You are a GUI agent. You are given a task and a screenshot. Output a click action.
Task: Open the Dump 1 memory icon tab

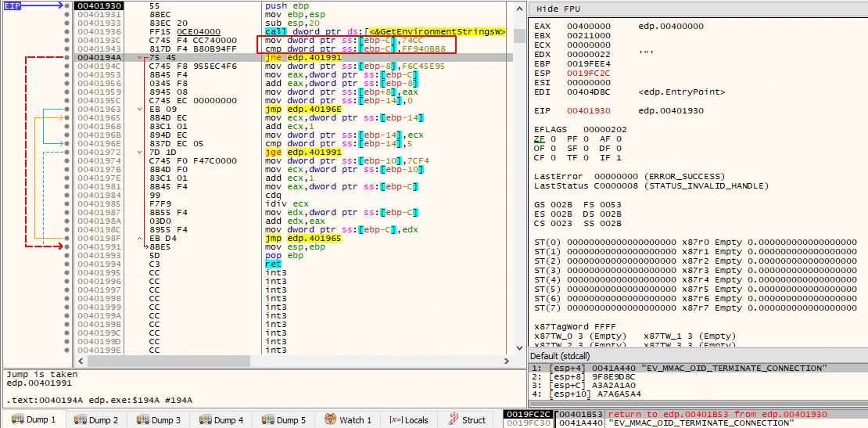(x=18, y=419)
